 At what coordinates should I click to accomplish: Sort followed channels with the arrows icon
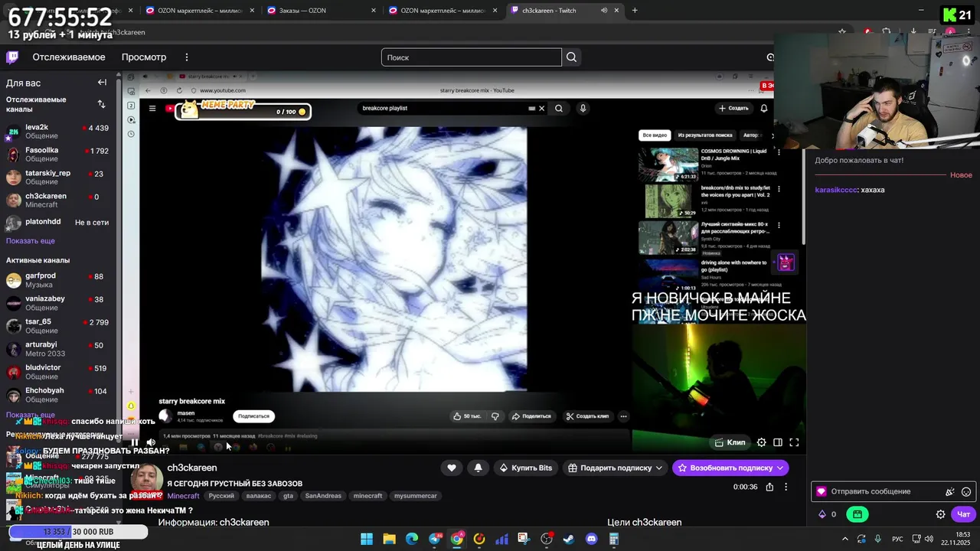tap(101, 104)
